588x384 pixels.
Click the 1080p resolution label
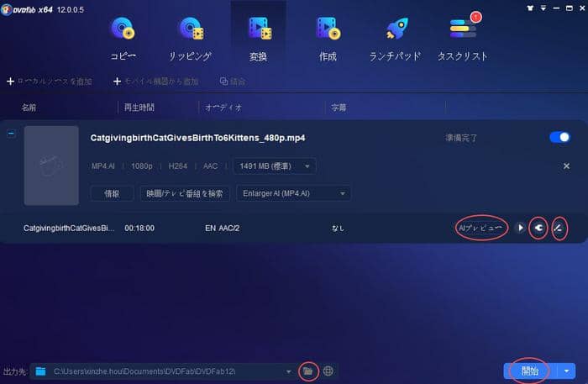(141, 166)
